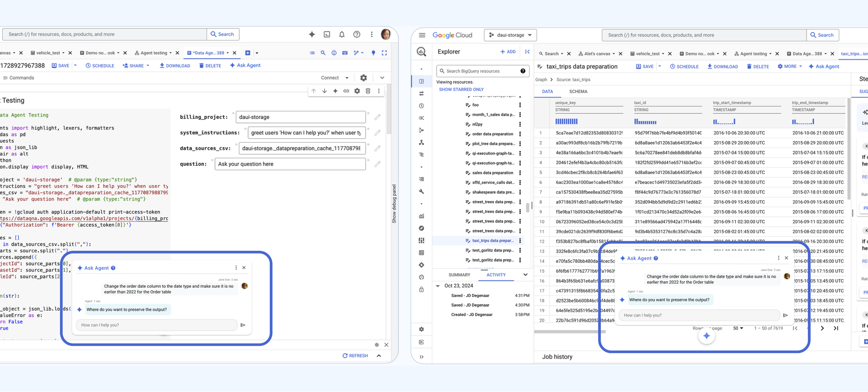
Task: Open the SHARE dropdown in notebook toolbar
Action: [136, 66]
